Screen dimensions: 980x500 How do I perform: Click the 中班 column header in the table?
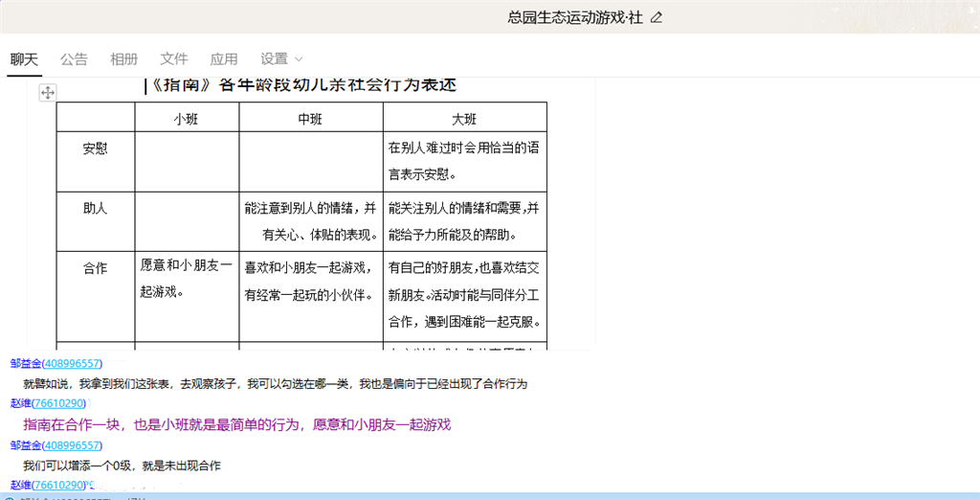pyautogui.click(x=311, y=119)
